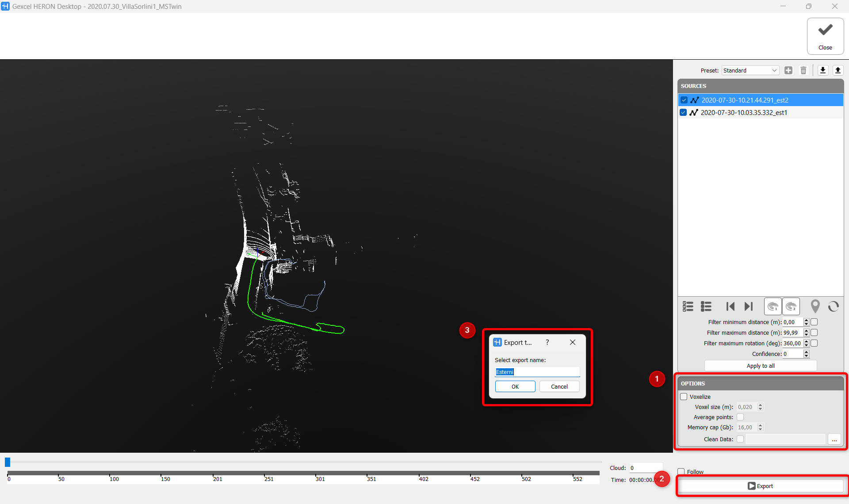The image size is (849, 504).
Task: Open the Preset Standard dropdown
Action: tap(750, 70)
